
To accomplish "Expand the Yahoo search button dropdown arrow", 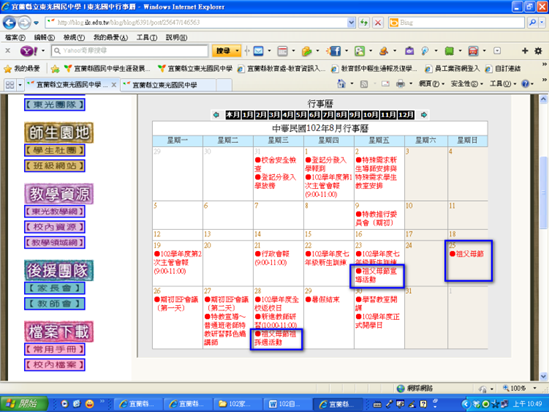I will (237, 51).
